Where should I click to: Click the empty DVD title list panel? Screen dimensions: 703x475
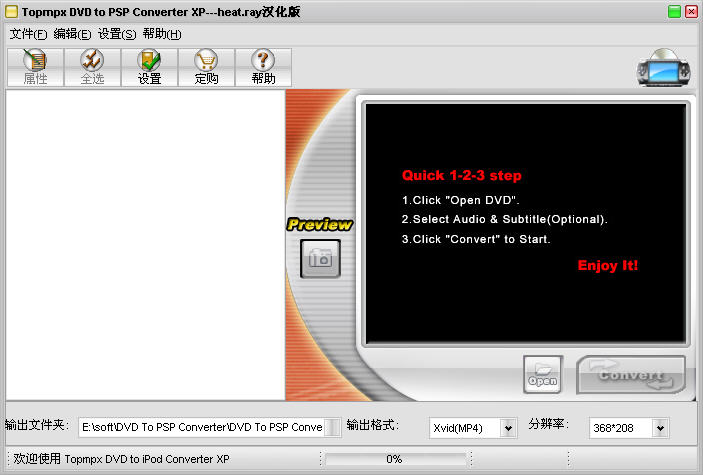146,245
